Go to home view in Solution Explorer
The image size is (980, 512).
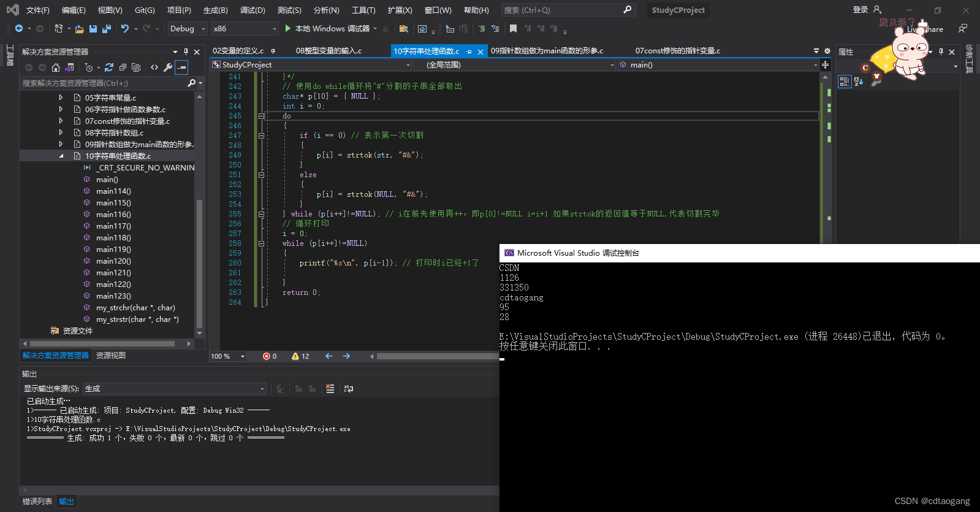point(56,67)
